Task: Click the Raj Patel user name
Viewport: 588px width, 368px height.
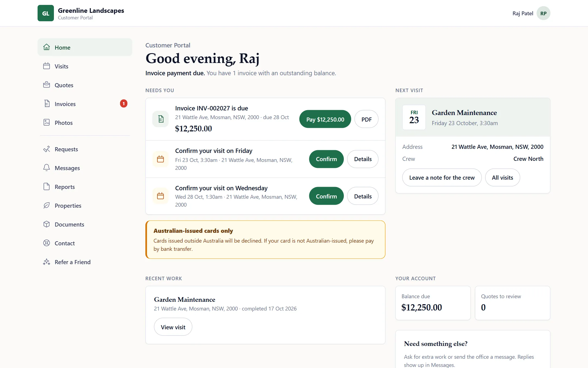Action: (x=523, y=13)
